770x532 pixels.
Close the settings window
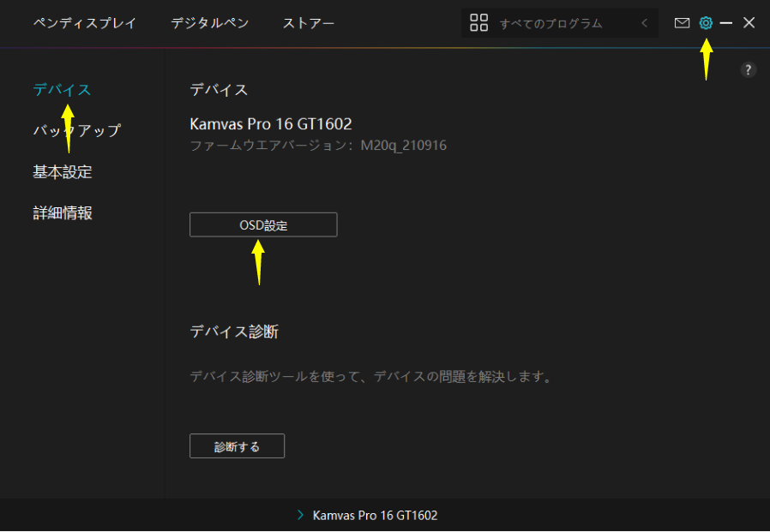[749, 22]
